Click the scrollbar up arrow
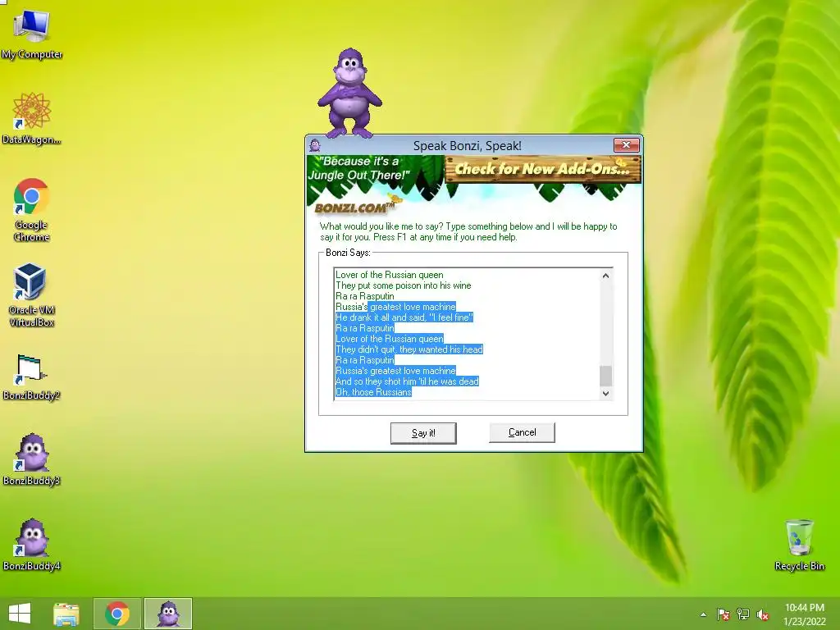The height and width of the screenshot is (630, 840). tap(605, 276)
